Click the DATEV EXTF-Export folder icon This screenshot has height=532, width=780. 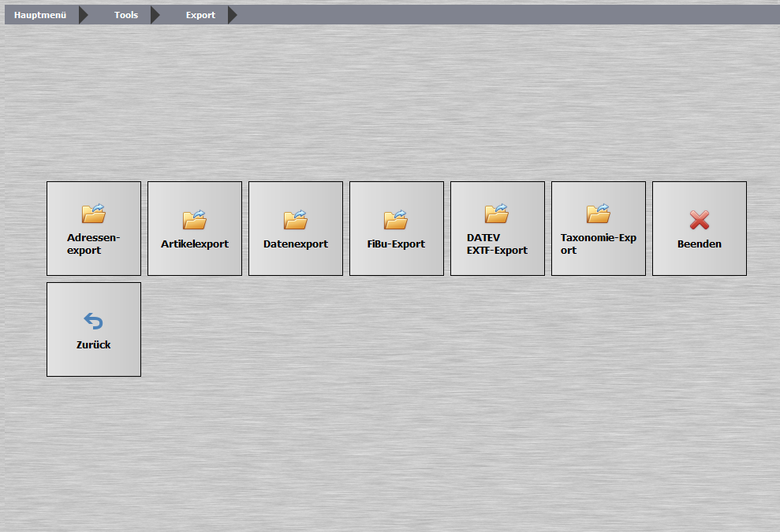click(497, 214)
